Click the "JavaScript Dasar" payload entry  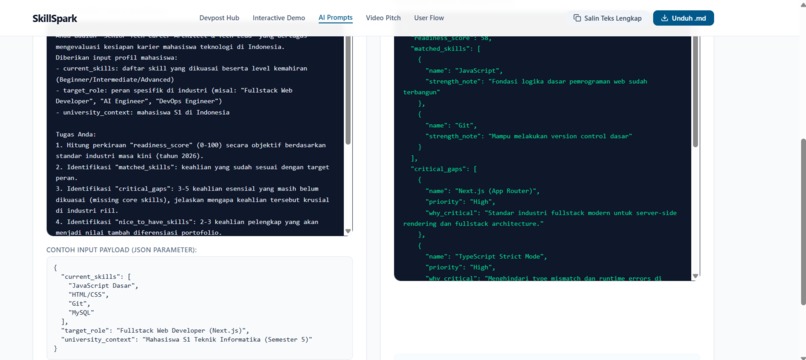coord(103,285)
